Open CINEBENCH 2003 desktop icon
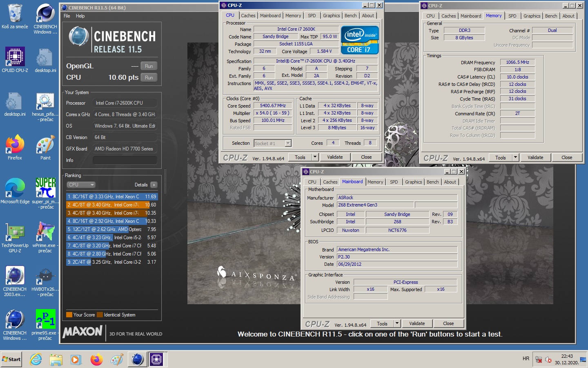588x368 pixels. (x=15, y=281)
